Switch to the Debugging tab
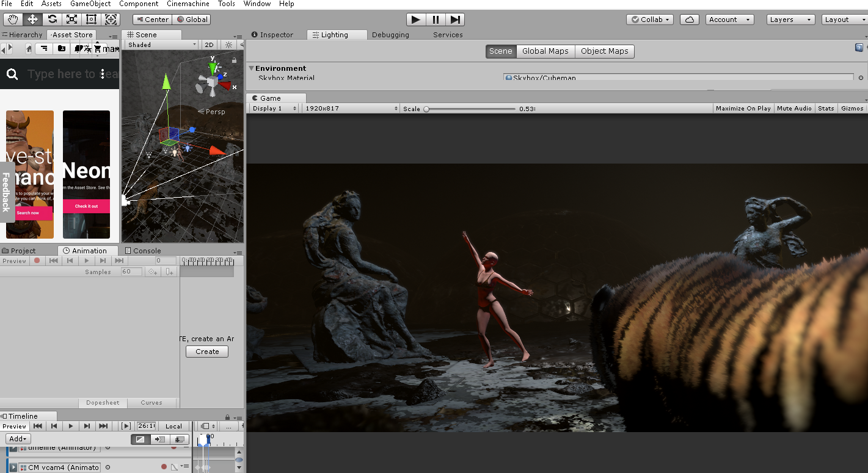 pos(390,35)
